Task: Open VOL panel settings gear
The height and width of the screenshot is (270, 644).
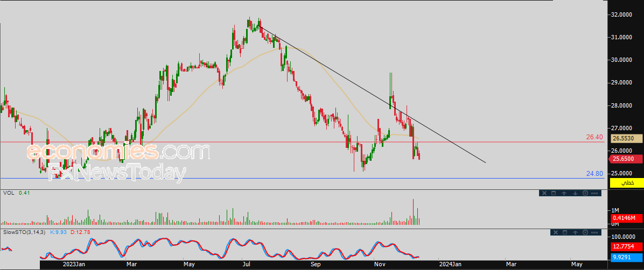Action: [585, 193]
